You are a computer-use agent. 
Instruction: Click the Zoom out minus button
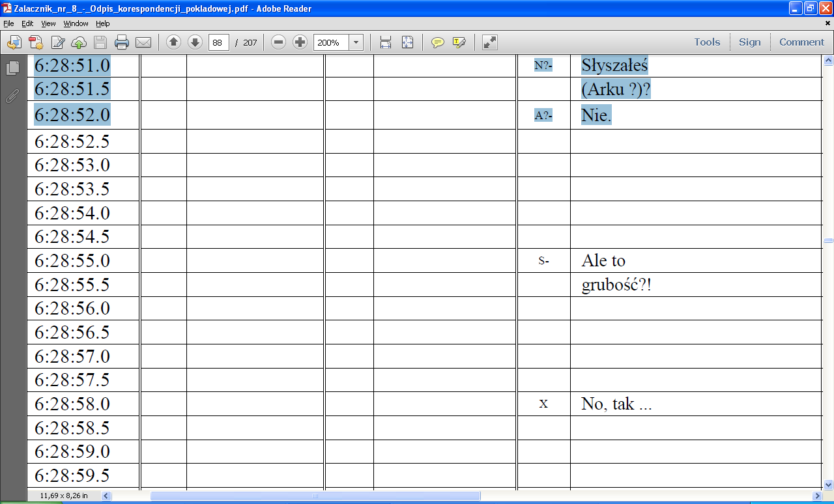tap(278, 42)
